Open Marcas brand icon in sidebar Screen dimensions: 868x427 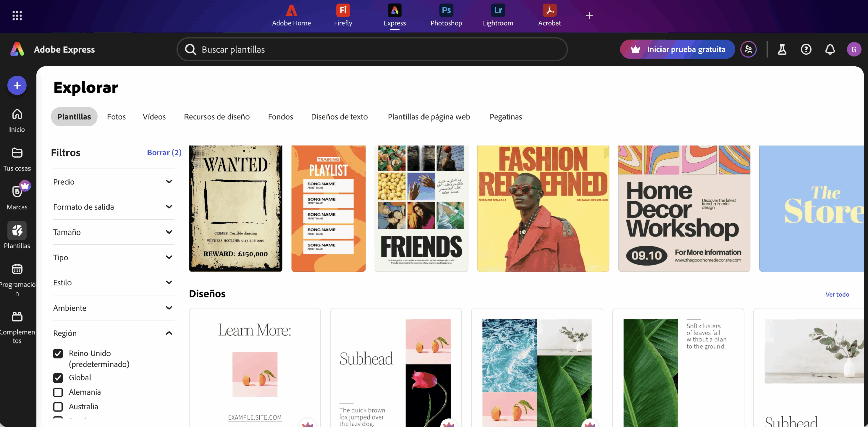pos(17,192)
